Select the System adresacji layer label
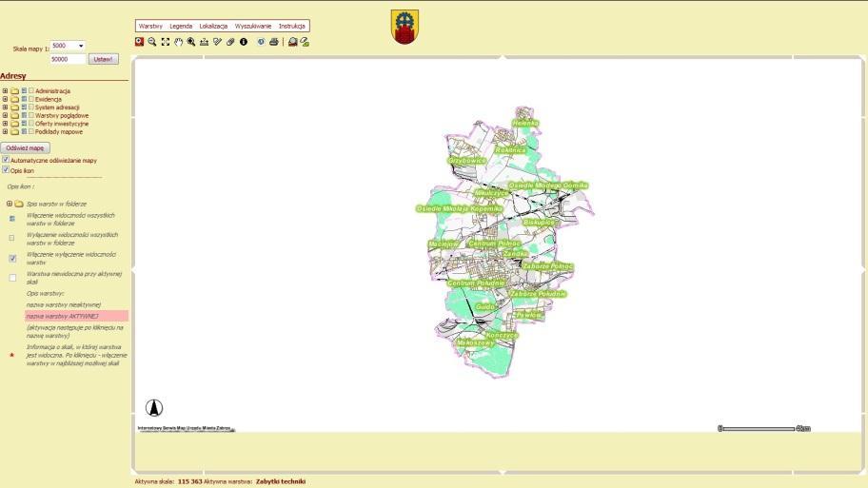The height and width of the screenshot is (488, 868). pyautogui.click(x=57, y=107)
